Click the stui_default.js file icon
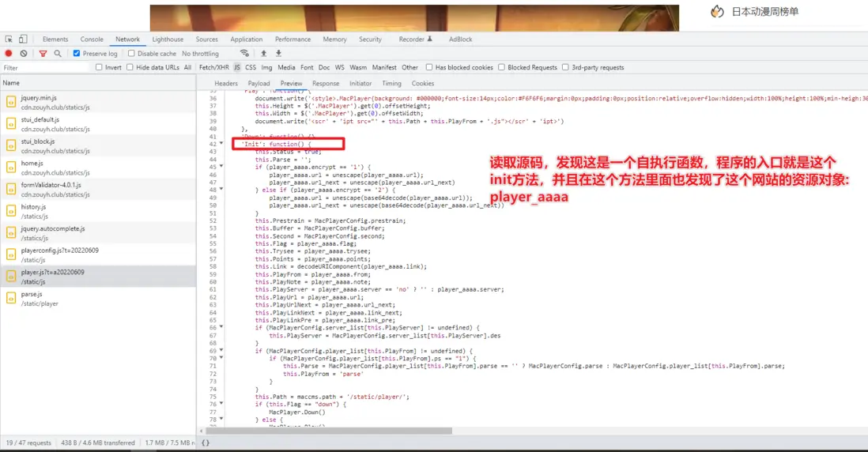868x452 pixels. [11, 123]
